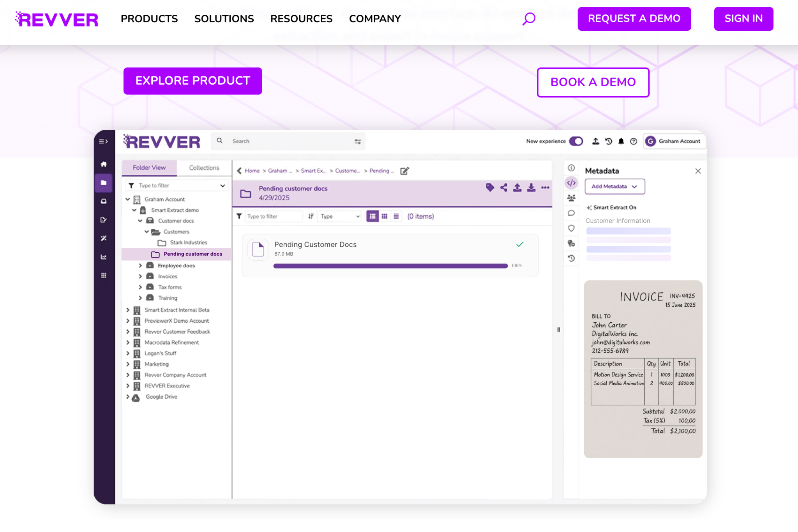Select the metadata code-brackets icon

[571, 183]
